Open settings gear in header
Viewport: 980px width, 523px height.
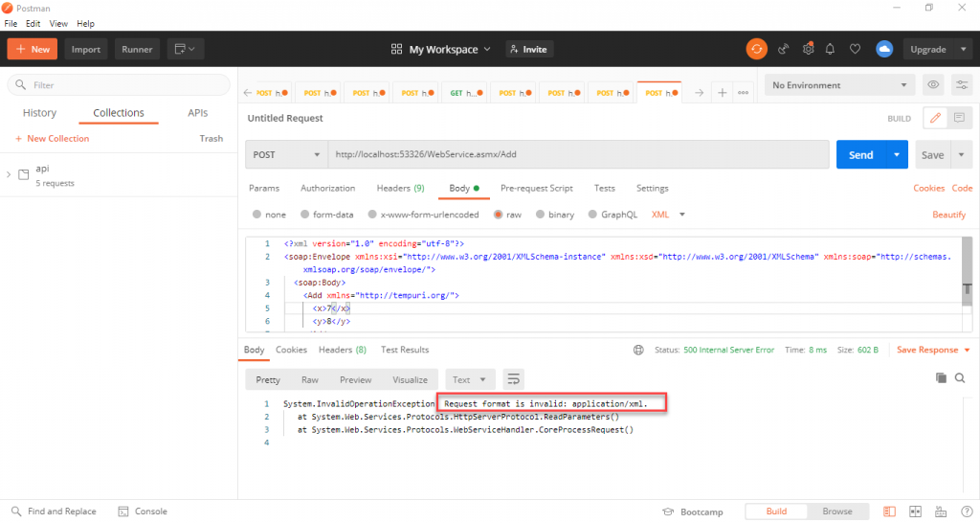(x=808, y=49)
